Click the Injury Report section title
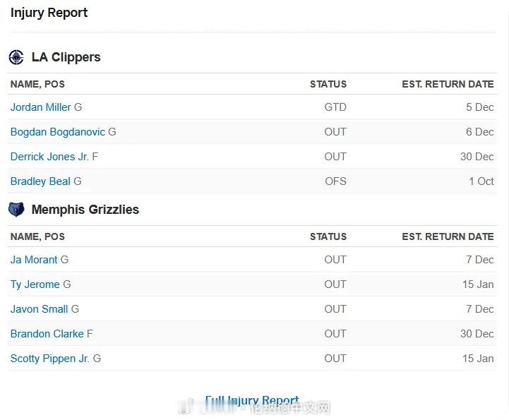 (x=49, y=13)
